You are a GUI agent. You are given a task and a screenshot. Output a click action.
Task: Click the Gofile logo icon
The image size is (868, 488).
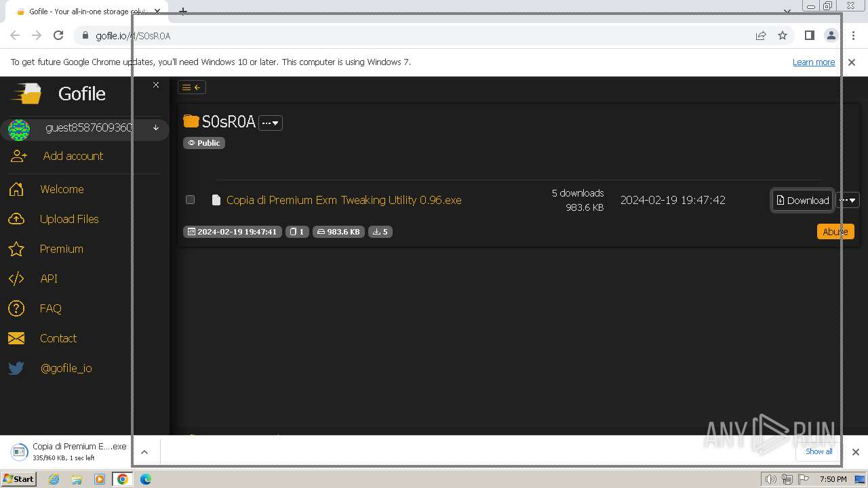click(x=26, y=94)
